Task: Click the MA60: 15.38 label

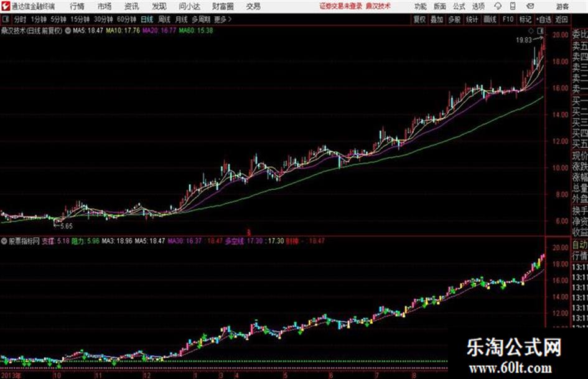Action: point(196,30)
